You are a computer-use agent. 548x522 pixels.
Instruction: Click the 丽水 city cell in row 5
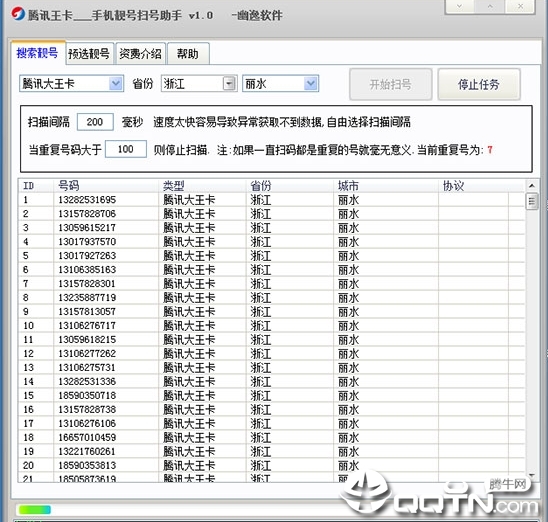(x=348, y=256)
